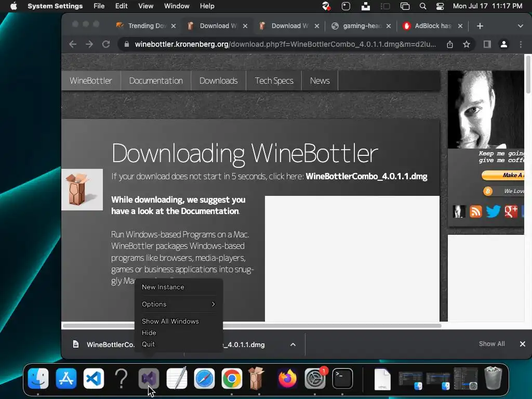Viewport: 532px width, 399px height.
Task: Open System Settings gear in the Dock
Action: 315,378
